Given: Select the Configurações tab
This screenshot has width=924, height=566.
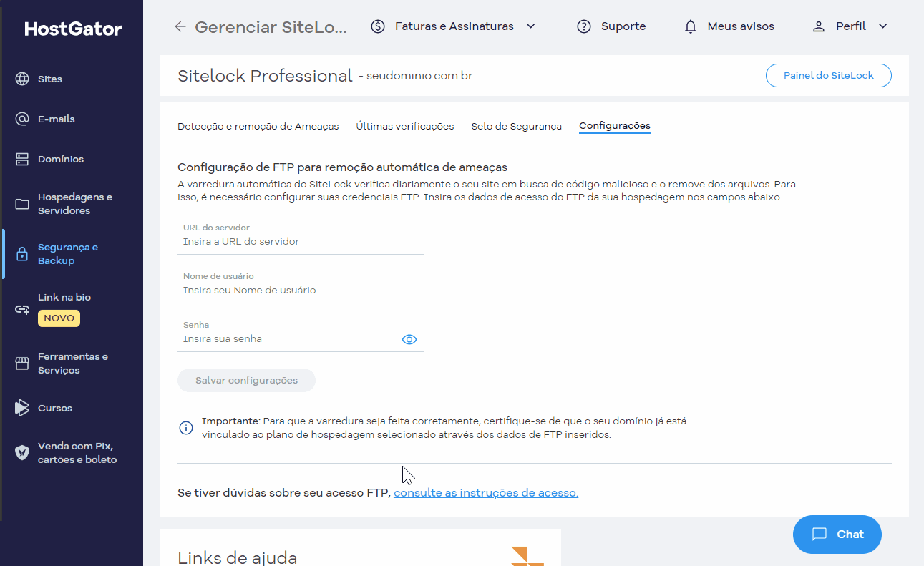Looking at the screenshot, I should [615, 126].
